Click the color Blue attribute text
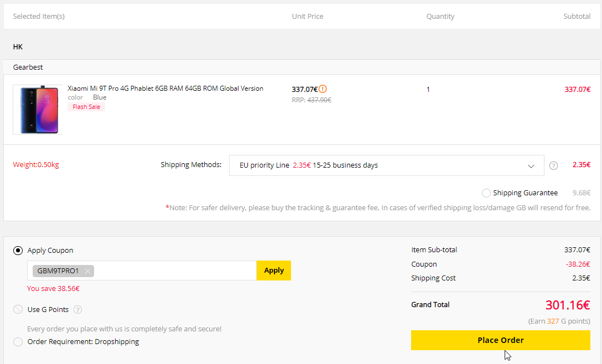This screenshot has width=602, height=364. pos(87,97)
